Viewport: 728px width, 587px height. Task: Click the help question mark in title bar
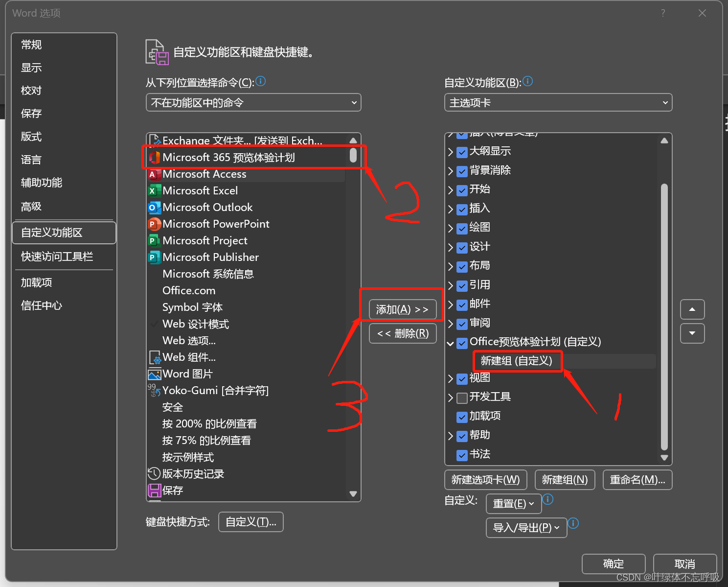click(663, 13)
